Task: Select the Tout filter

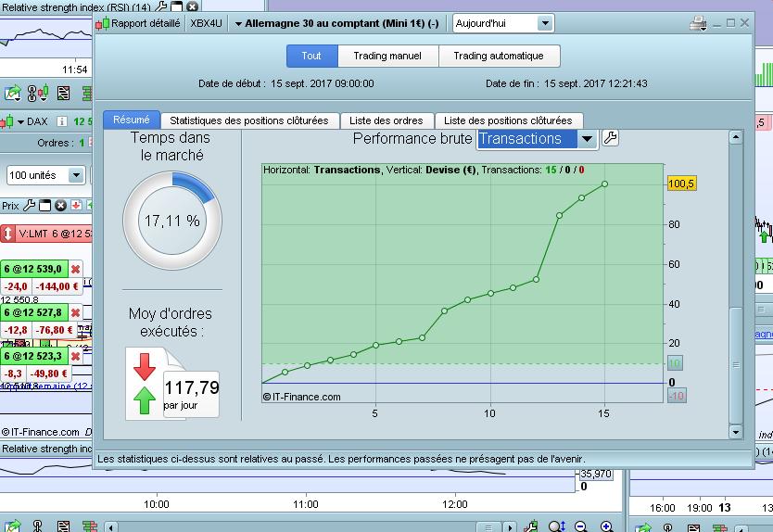Action: coord(311,56)
